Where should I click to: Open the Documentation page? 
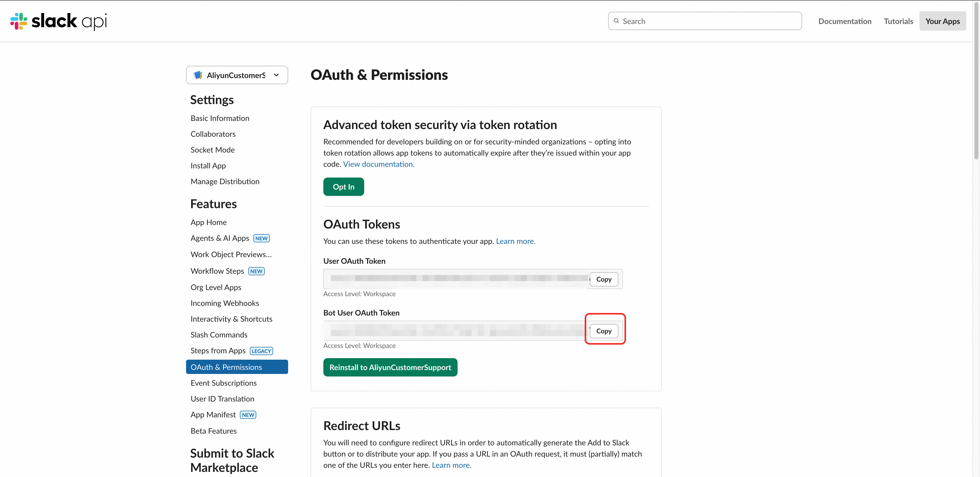[844, 21]
